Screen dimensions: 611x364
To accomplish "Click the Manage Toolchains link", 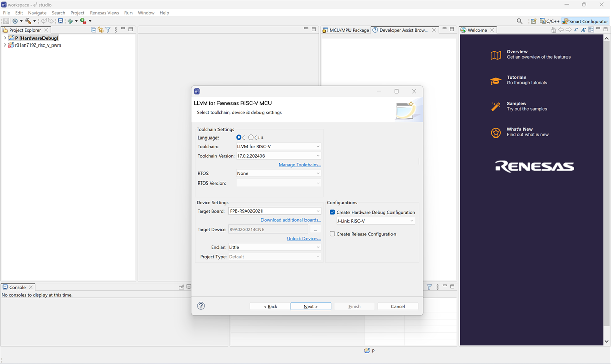I will (x=299, y=165).
